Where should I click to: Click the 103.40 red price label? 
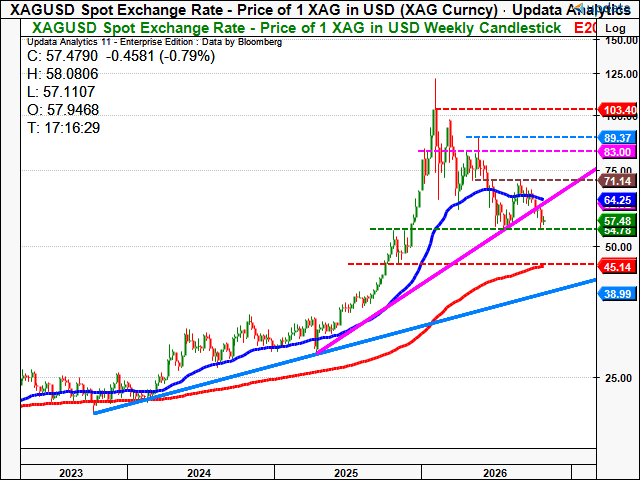[x=618, y=110]
